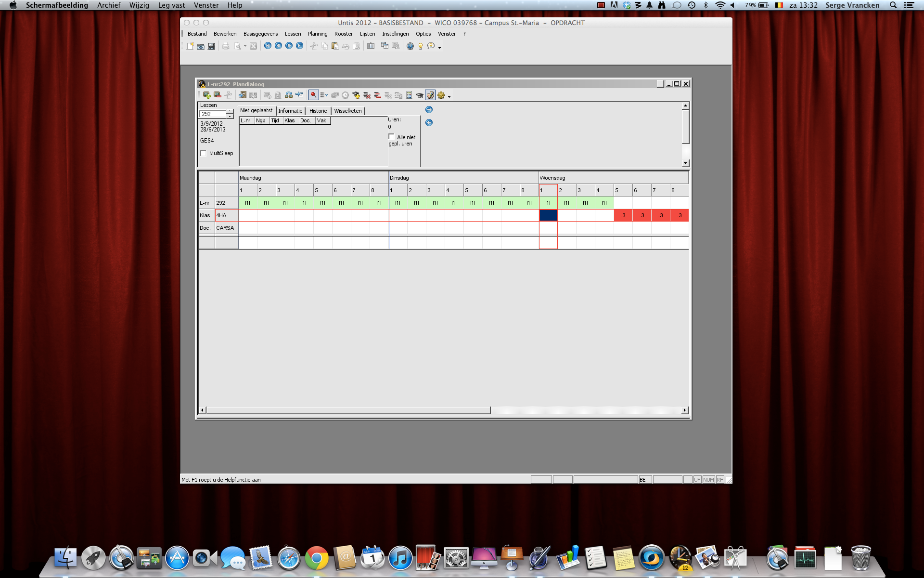Click the lightbulb icon in main toolbar
Screen dimensions: 924x578
[x=421, y=46]
